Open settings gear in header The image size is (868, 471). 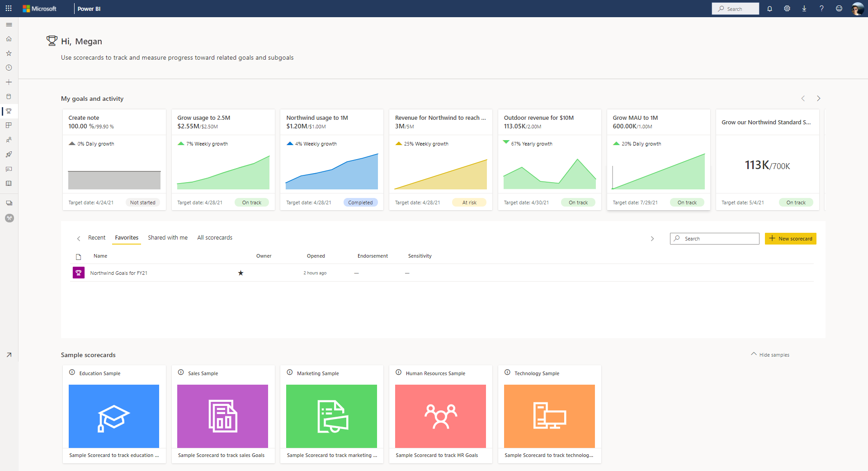click(x=787, y=9)
